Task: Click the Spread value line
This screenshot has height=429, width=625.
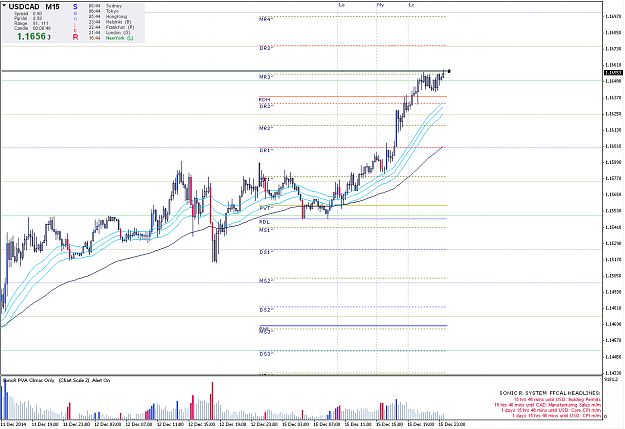Action: coord(28,13)
